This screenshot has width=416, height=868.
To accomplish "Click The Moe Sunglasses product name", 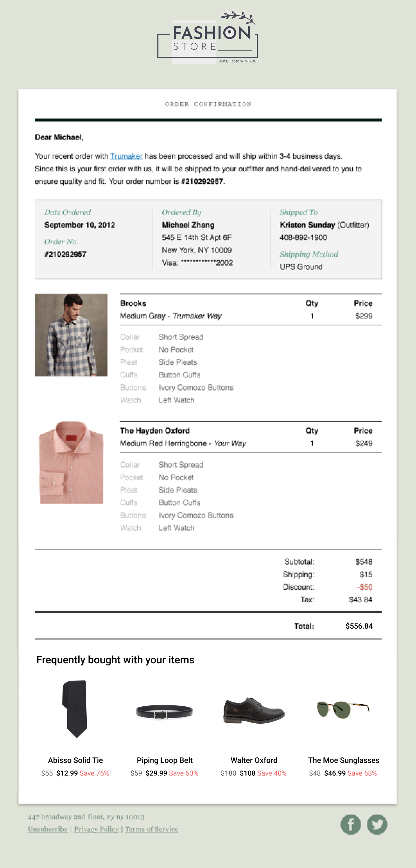I will tap(344, 760).
